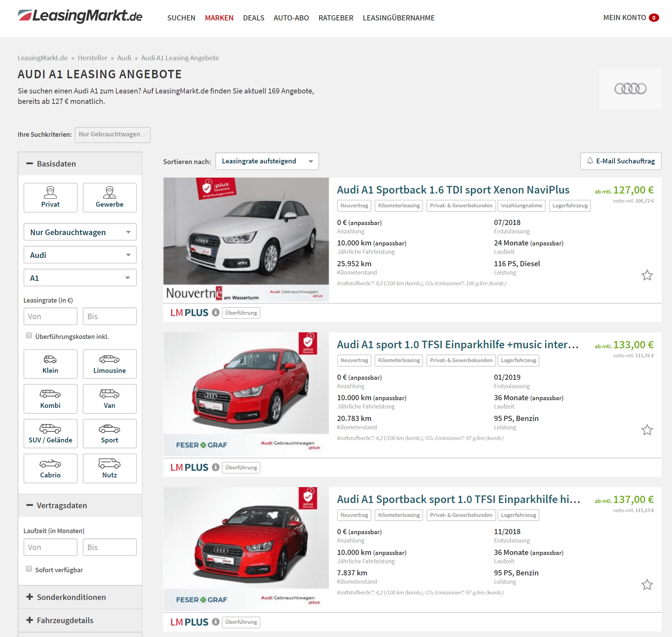Click the Audi rings brand logo

click(x=630, y=89)
